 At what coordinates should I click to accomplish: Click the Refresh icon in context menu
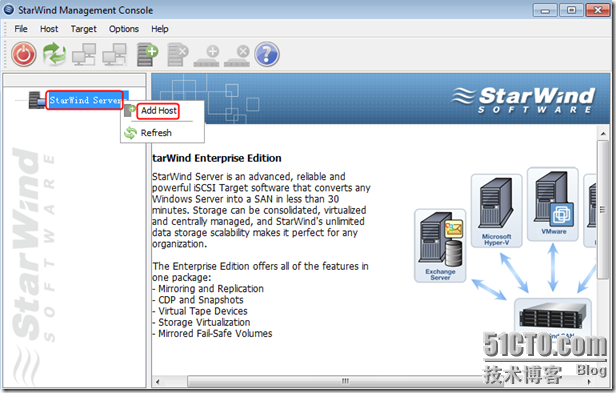coord(130,133)
